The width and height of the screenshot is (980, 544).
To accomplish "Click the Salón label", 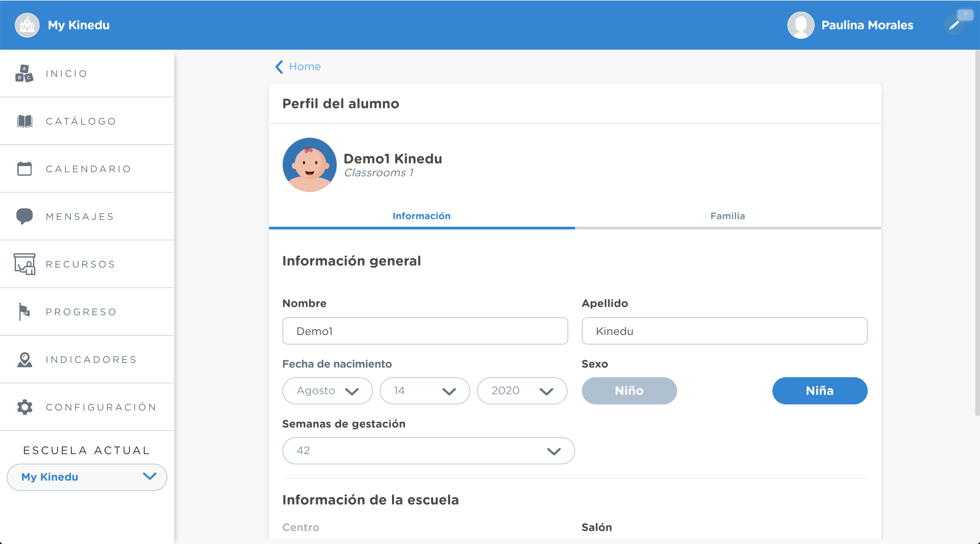I will click(x=597, y=527).
